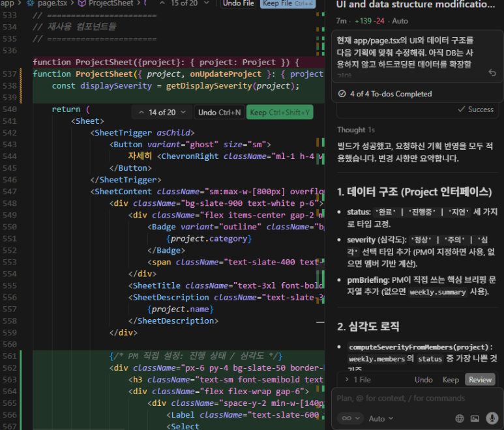Click the -24 removed lines count
The height and width of the screenshot is (430, 504).
(x=379, y=21)
